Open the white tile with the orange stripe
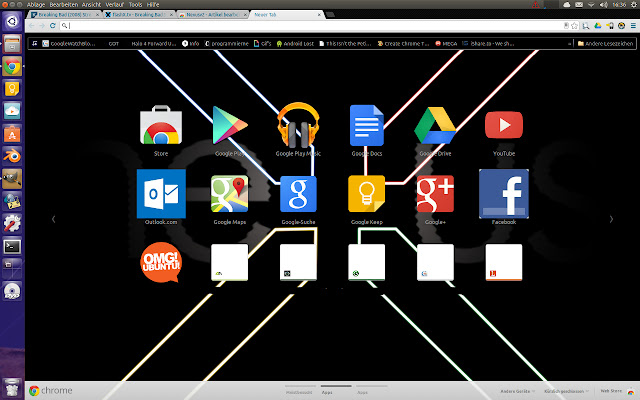The image size is (640, 400). (504, 262)
